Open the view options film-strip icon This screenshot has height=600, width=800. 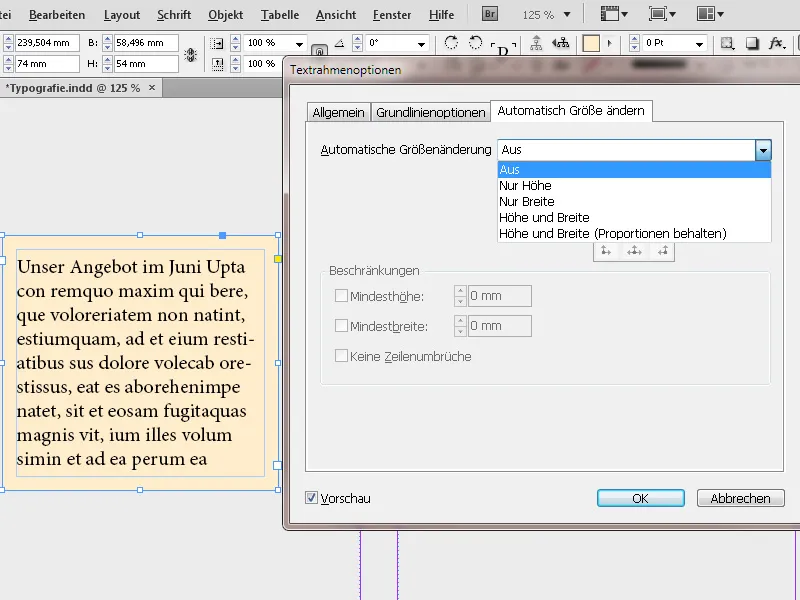click(x=614, y=14)
